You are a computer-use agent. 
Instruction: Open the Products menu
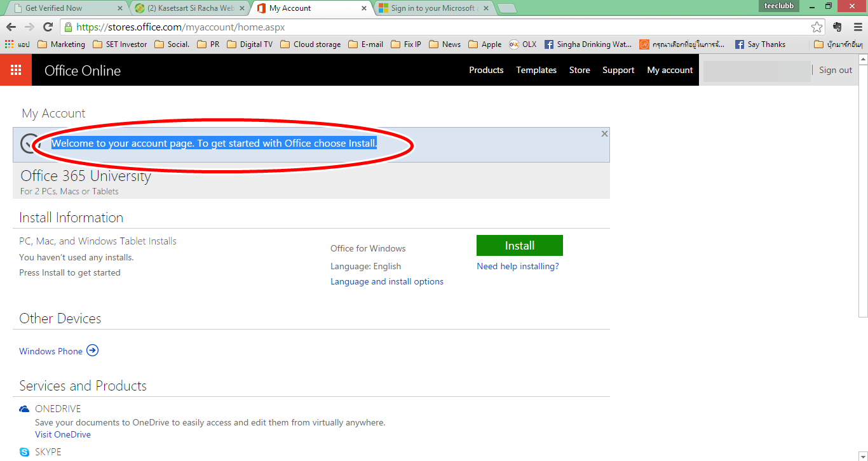click(486, 70)
